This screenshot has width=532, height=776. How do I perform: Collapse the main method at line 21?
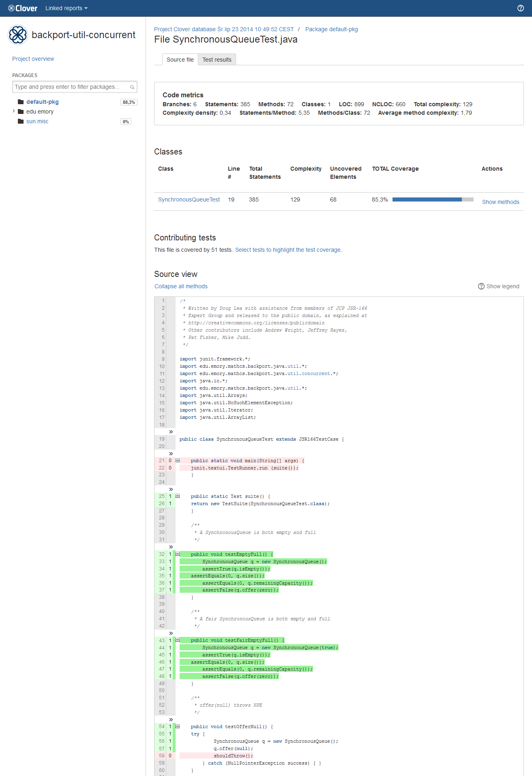pos(178,461)
